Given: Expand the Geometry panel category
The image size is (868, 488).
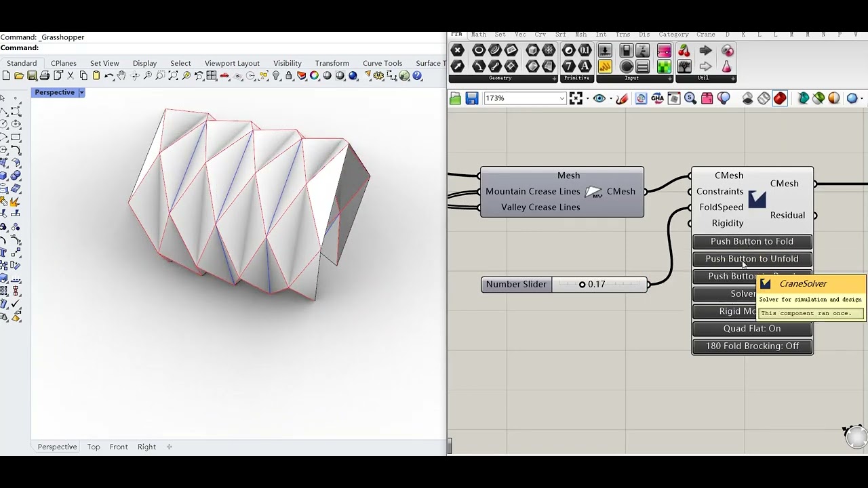Looking at the screenshot, I should click(x=502, y=78).
